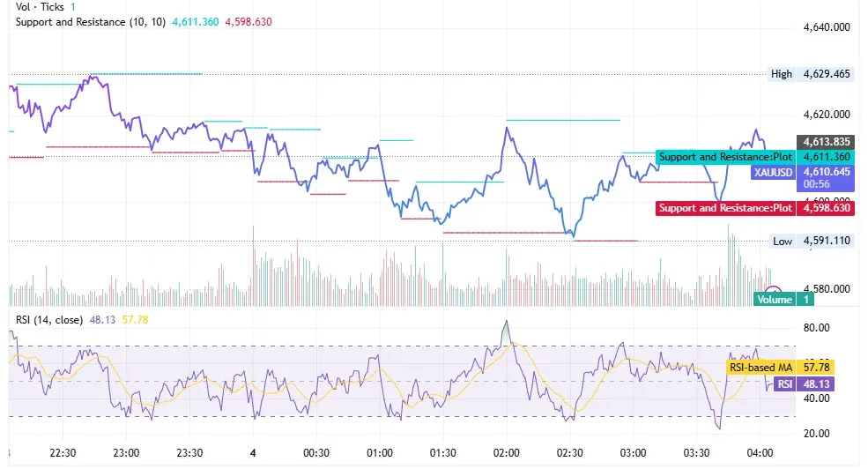Screen dimensions: 868x469
Task: Click the RSI axis level 40.00
Action: (817, 398)
